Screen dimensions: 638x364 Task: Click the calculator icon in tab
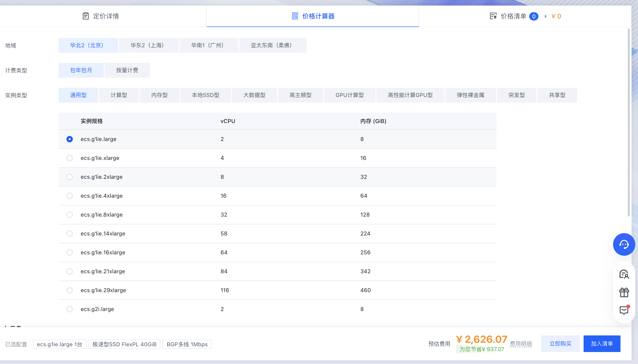(x=295, y=16)
